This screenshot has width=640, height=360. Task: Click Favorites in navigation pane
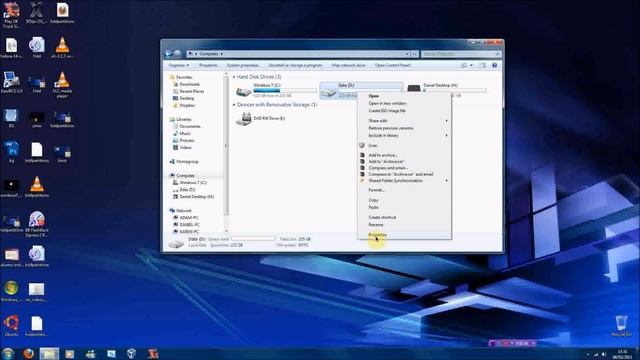pyautogui.click(x=184, y=77)
